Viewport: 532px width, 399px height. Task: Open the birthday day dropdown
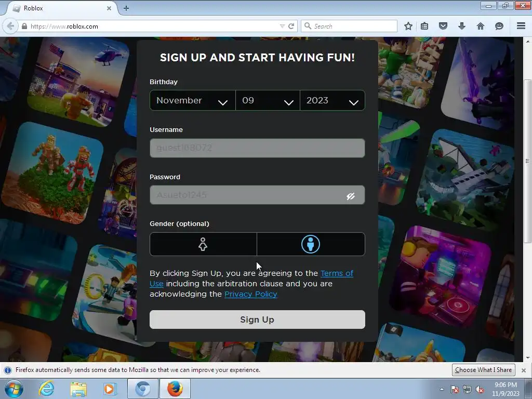[x=268, y=100]
